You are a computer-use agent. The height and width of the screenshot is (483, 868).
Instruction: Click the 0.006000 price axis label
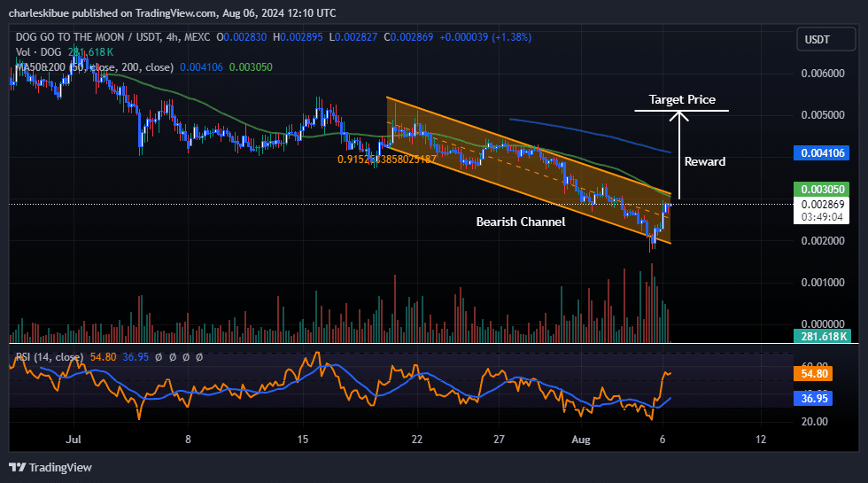(823, 74)
